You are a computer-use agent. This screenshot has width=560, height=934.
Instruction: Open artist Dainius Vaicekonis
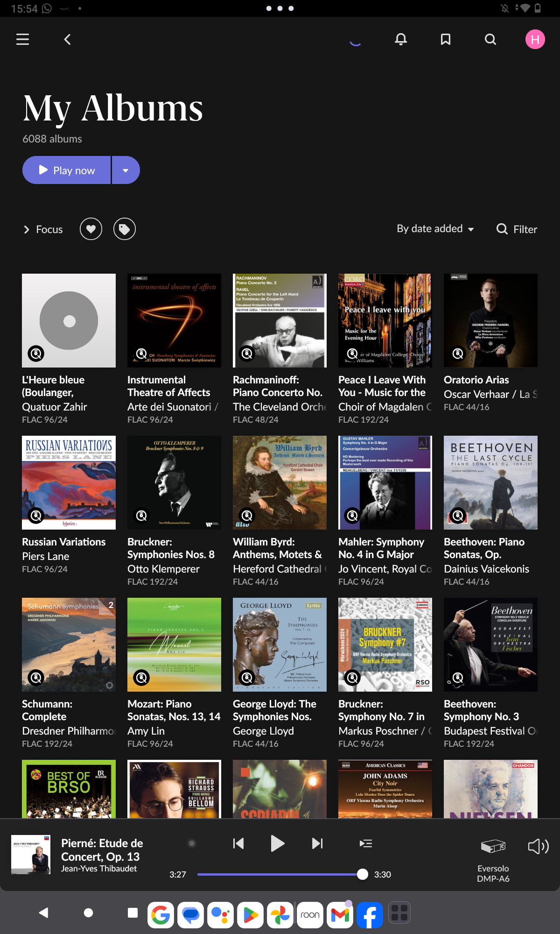coord(486,569)
